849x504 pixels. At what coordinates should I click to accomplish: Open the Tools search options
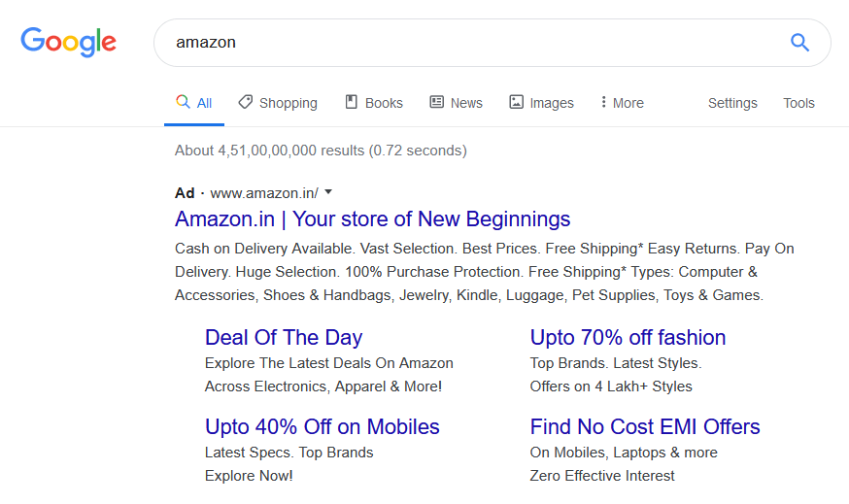(x=798, y=103)
